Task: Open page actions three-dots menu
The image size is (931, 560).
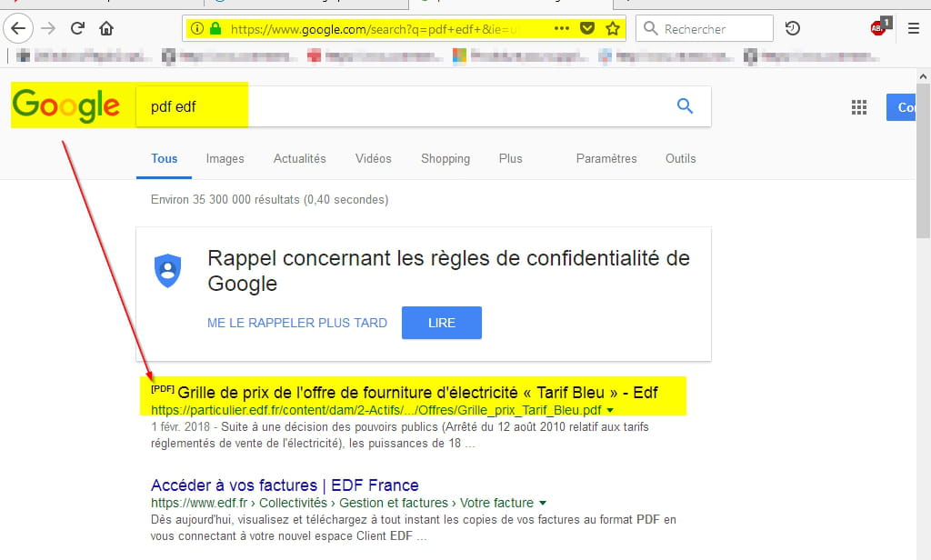Action: click(x=562, y=28)
